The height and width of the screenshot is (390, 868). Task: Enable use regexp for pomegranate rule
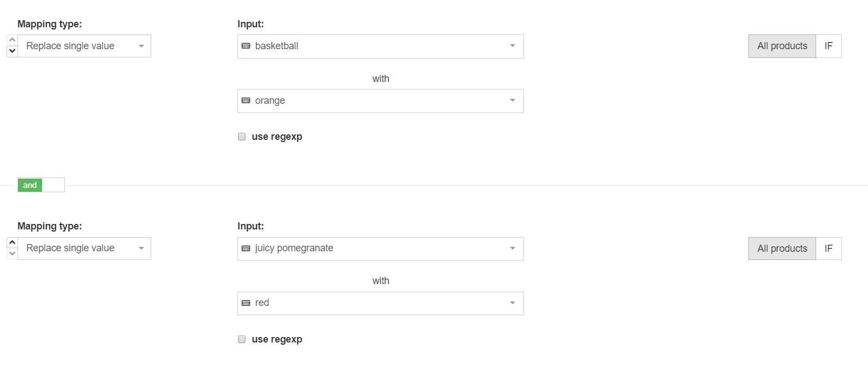point(242,339)
